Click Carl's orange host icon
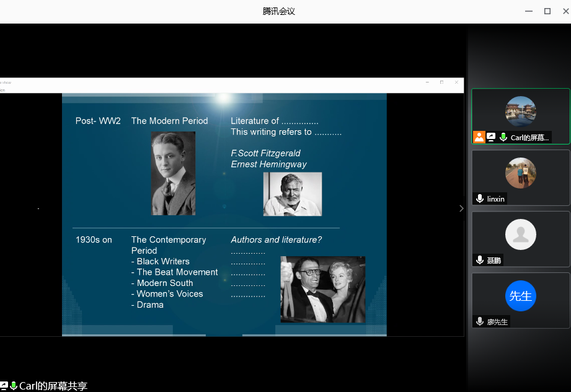 point(479,138)
